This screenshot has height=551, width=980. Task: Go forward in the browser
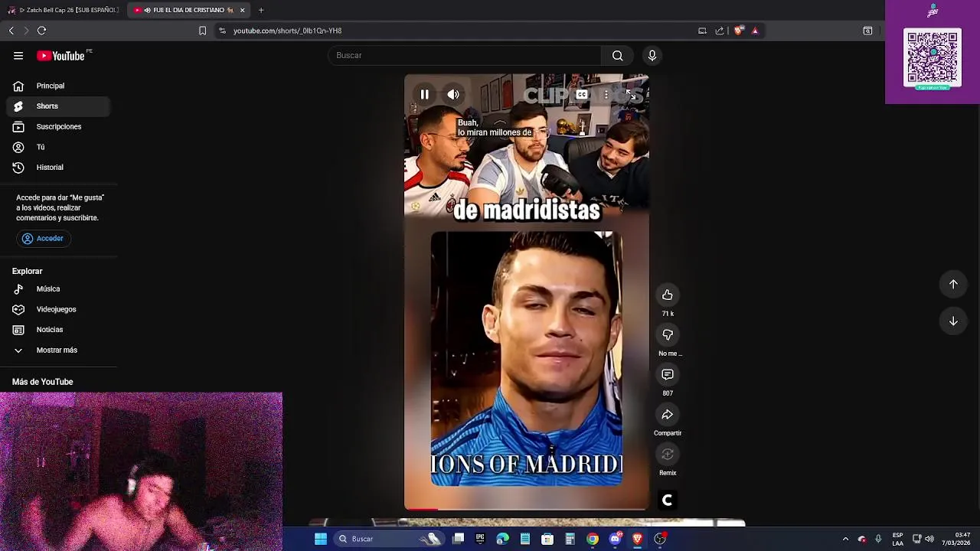click(26, 31)
